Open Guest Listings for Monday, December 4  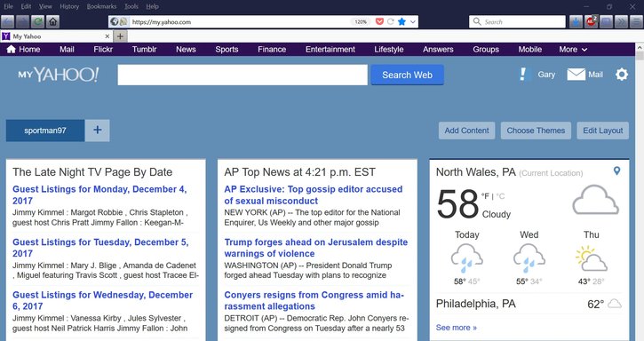pos(99,194)
